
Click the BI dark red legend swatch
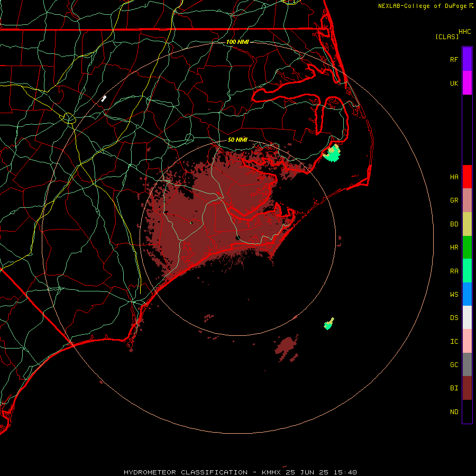(x=467, y=388)
